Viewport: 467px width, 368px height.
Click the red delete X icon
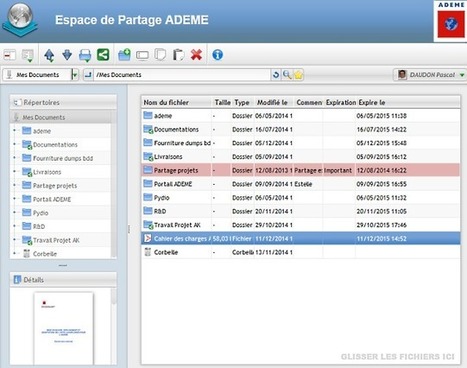pyautogui.click(x=196, y=55)
